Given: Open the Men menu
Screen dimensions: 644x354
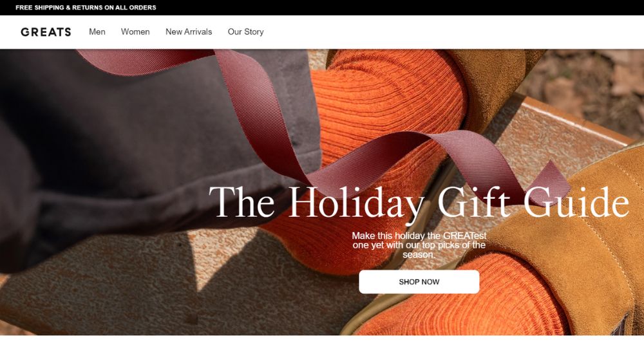Looking at the screenshot, I should point(97,32).
